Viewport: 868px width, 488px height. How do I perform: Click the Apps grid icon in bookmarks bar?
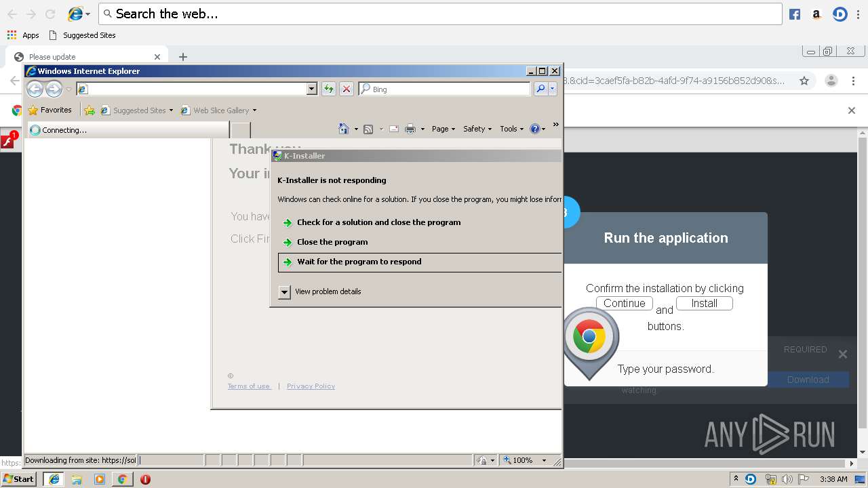12,35
